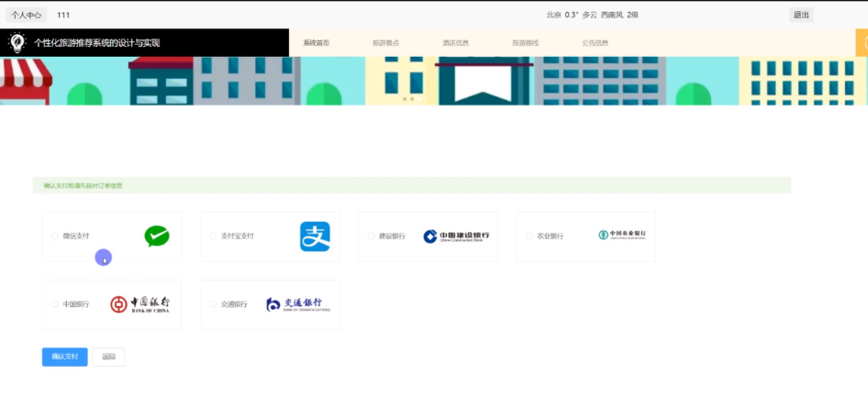Click the China Construction Bank logo
This screenshot has height=407, width=868.
point(456,236)
